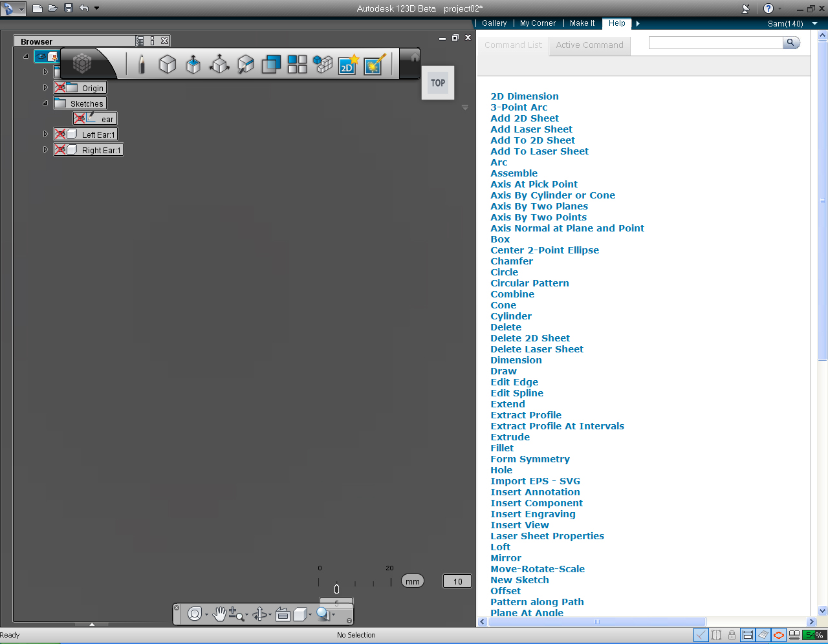Open the Extrude create tool
This screenshot has width=828, height=644.
193,64
